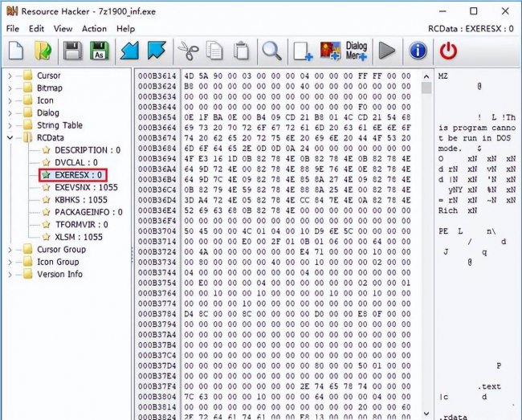Open the Action menu

click(x=94, y=29)
